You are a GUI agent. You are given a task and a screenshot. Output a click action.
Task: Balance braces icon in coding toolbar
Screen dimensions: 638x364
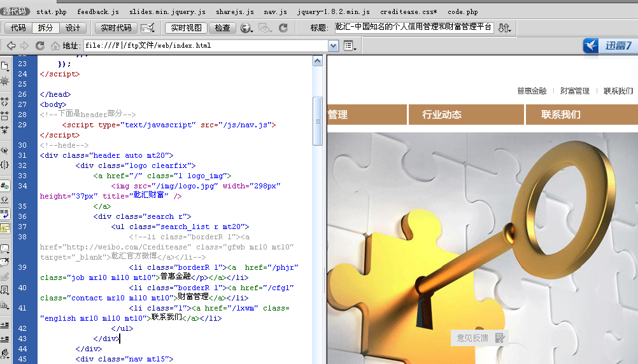[x=5, y=165]
